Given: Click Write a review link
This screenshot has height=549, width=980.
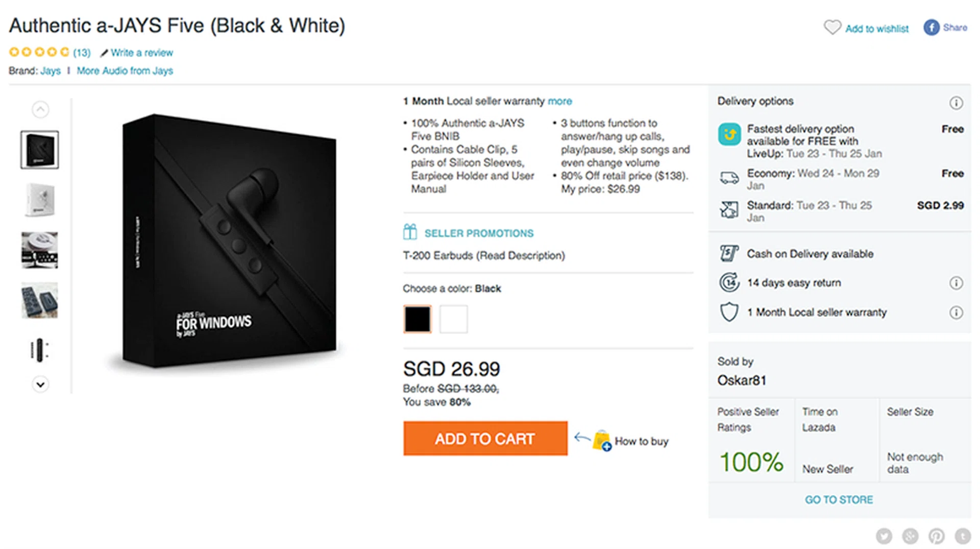Looking at the screenshot, I should (x=141, y=53).
